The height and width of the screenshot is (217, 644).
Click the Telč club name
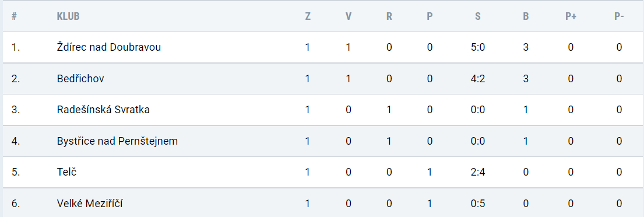click(67, 172)
